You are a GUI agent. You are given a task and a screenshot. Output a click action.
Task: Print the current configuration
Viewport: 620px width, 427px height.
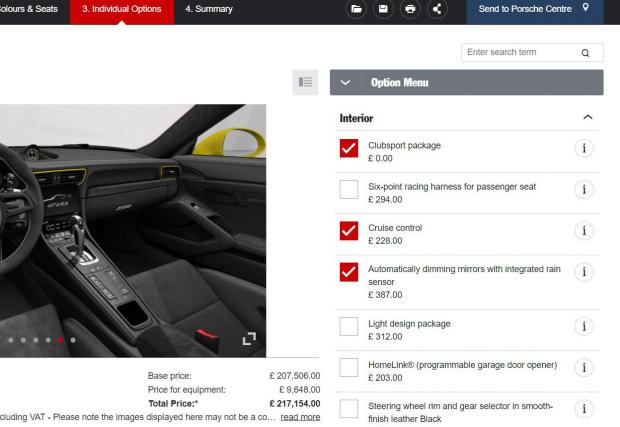(x=410, y=9)
